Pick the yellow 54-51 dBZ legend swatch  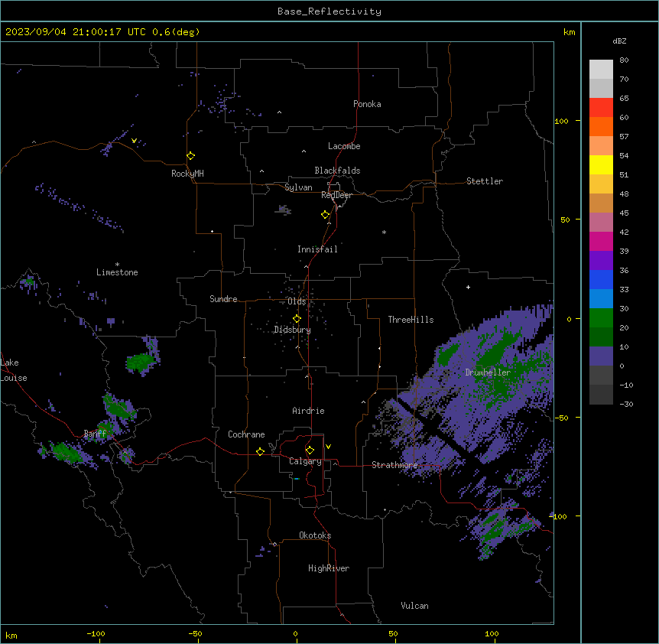[601, 164]
